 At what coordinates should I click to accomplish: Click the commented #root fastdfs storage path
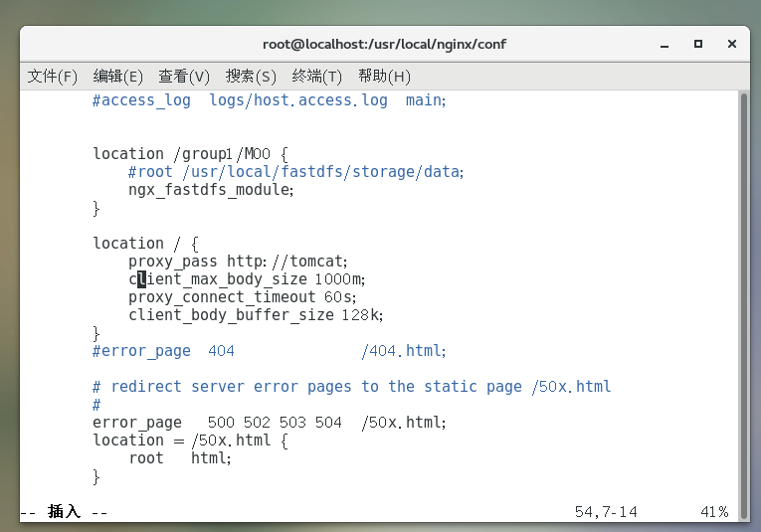tap(295, 172)
